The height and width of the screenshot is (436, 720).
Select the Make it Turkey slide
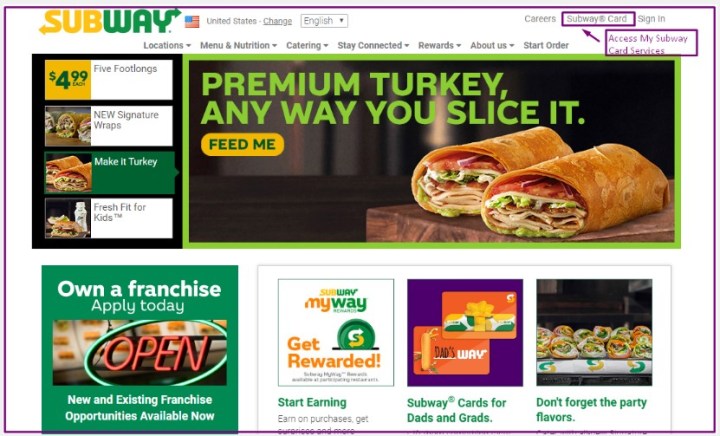110,173
